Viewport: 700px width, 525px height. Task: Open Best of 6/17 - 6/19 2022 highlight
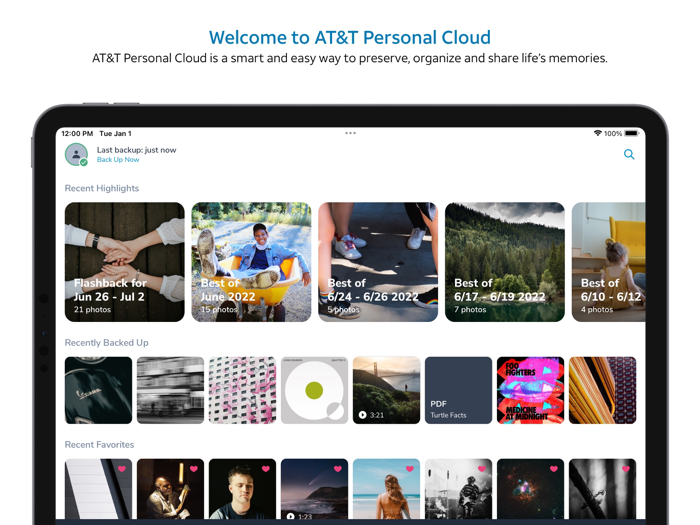tap(505, 262)
